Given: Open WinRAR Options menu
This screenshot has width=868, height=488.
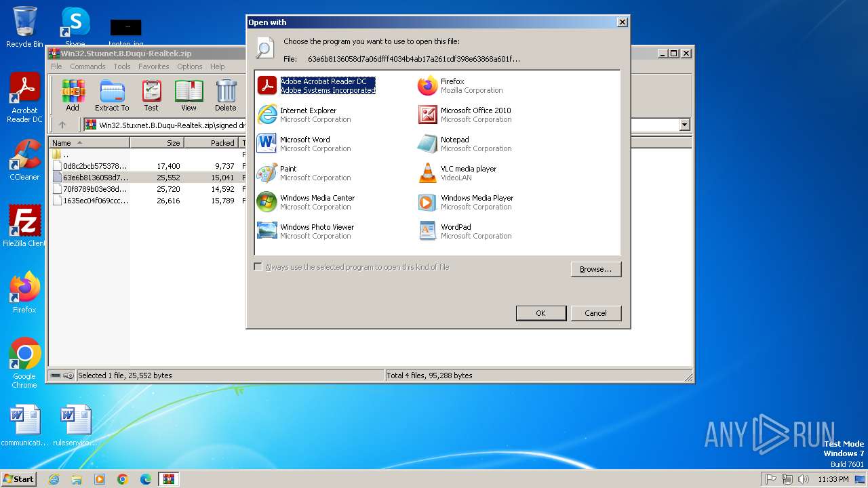Looking at the screenshot, I should [190, 66].
